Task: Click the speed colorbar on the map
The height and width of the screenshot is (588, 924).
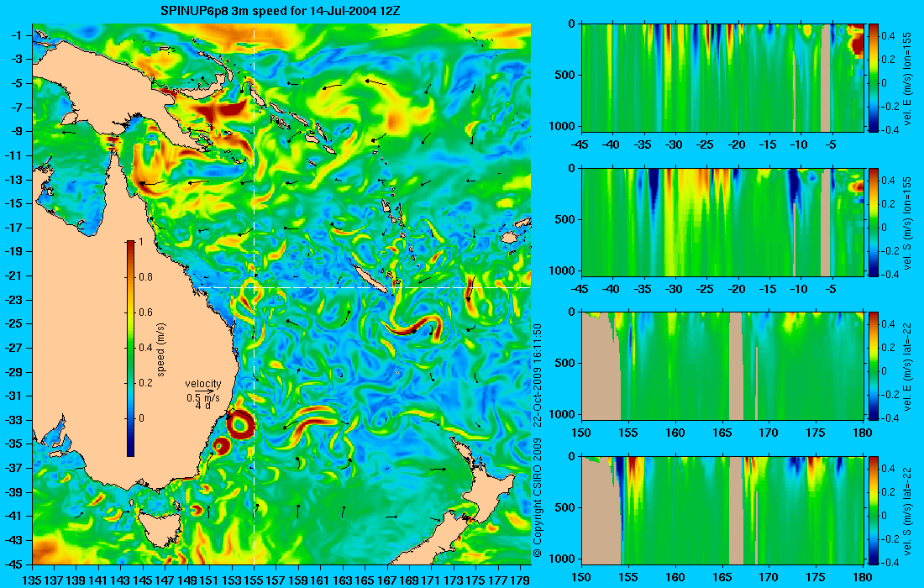Action: tap(130, 349)
